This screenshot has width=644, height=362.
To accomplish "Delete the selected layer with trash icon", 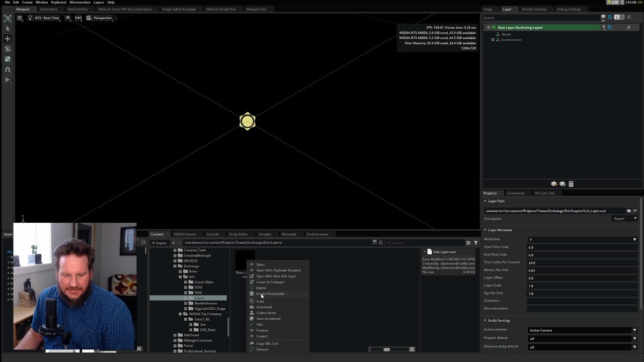I will coord(571,184).
